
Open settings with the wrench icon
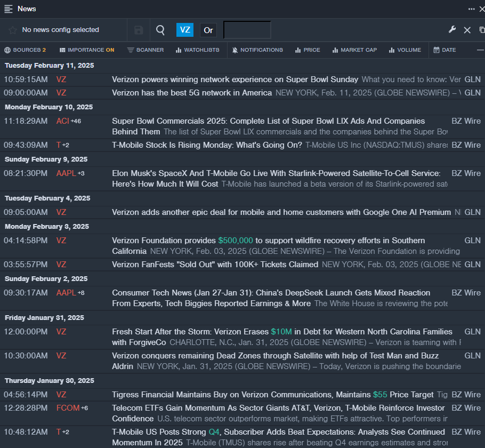tap(452, 30)
